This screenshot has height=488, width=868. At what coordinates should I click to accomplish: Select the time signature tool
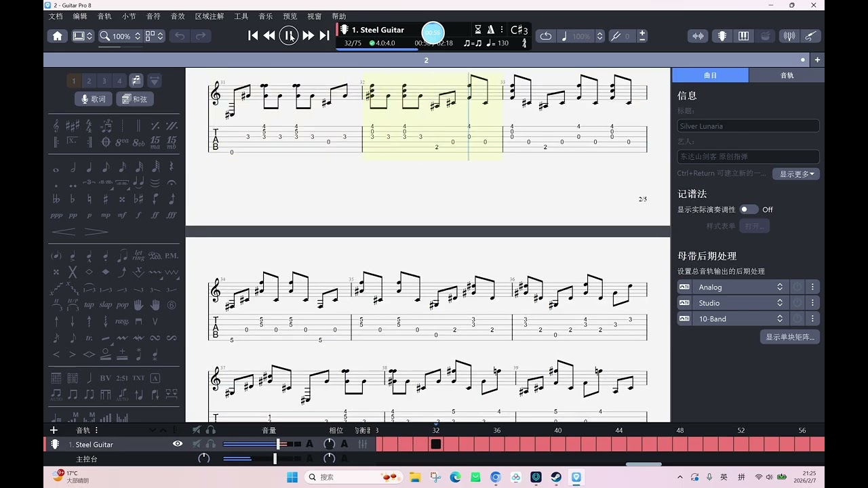point(89,125)
